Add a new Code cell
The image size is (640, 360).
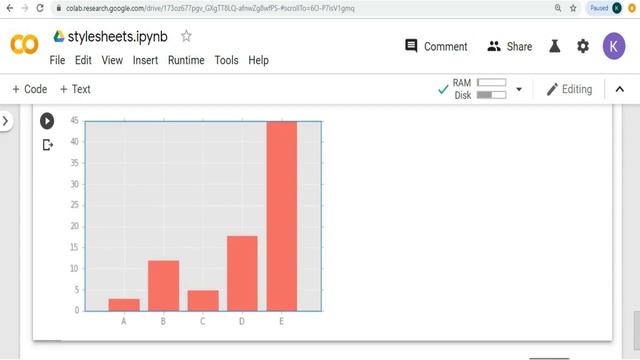pos(29,89)
